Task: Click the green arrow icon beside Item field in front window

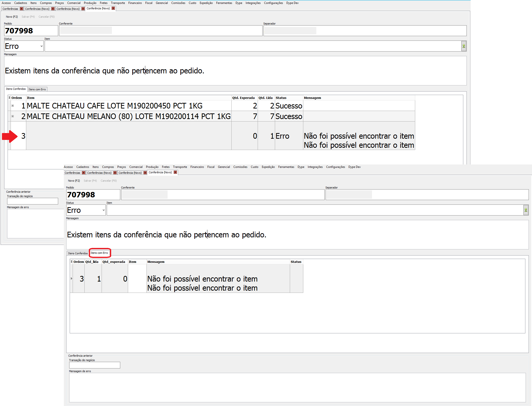Action: tap(526, 210)
